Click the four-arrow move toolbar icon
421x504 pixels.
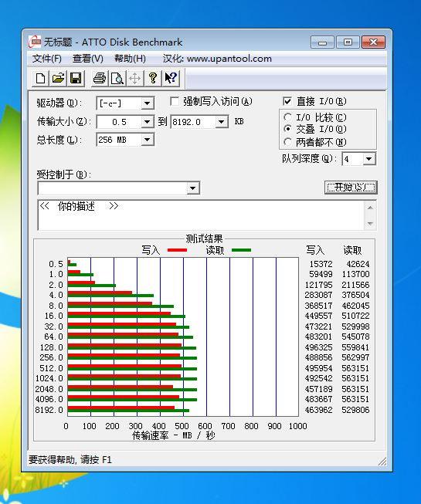[x=134, y=78]
